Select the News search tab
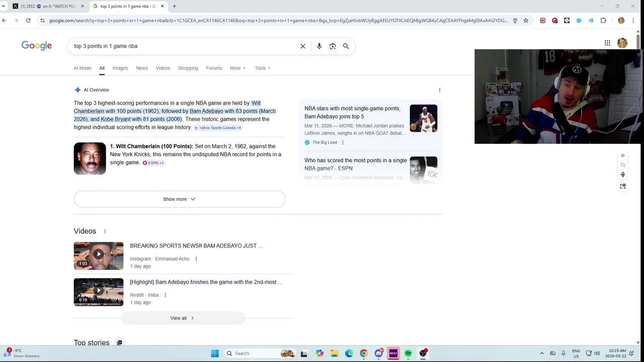 (x=142, y=68)
